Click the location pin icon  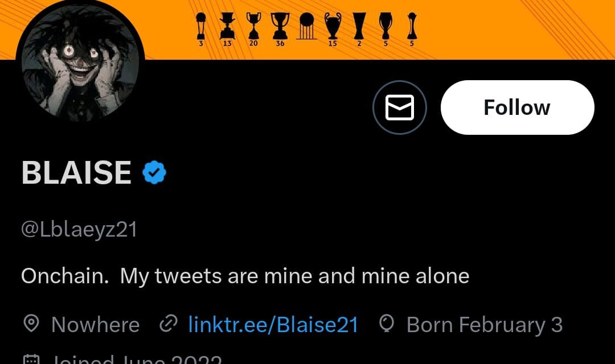(31, 324)
